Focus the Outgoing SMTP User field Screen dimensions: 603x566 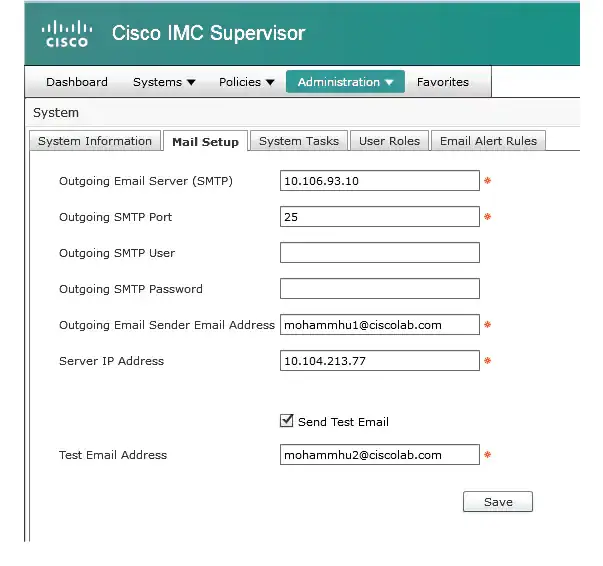pyautogui.click(x=380, y=253)
